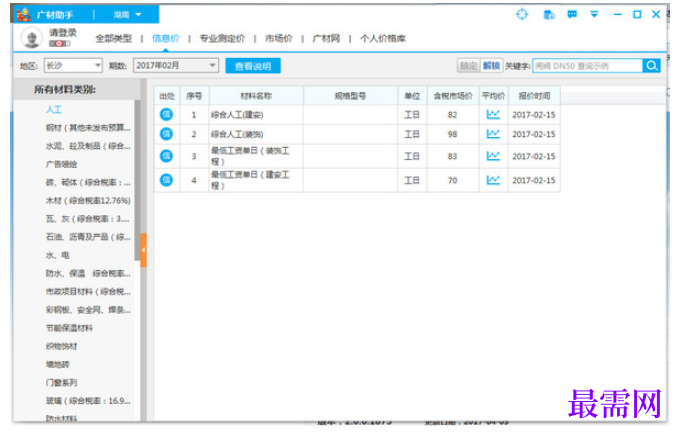Click the 锁定 lock toggle button

[x=468, y=65]
